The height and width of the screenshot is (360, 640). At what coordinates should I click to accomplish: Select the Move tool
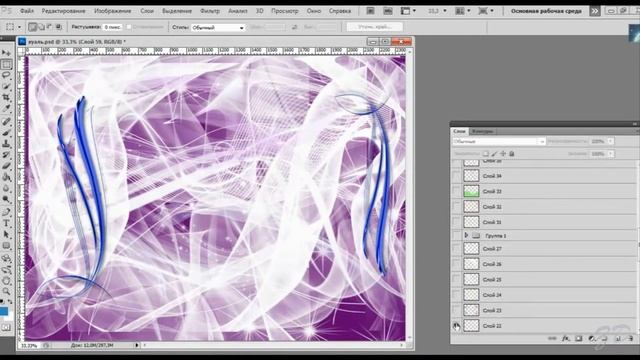pyautogui.click(x=6, y=53)
